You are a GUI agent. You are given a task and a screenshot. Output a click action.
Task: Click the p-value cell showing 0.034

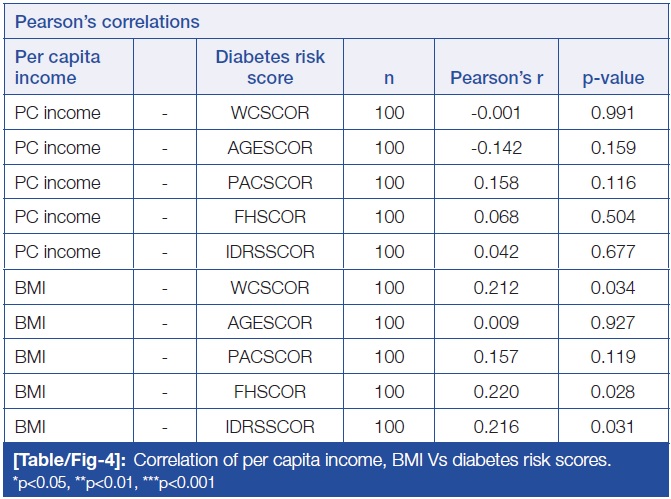click(x=613, y=288)
